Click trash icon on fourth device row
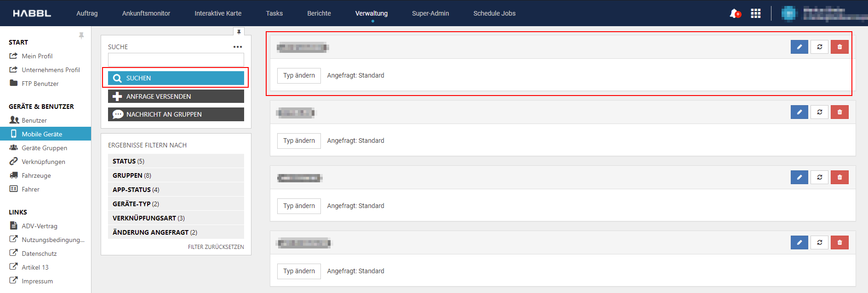 pyautogui.click(x=839, y=242)
